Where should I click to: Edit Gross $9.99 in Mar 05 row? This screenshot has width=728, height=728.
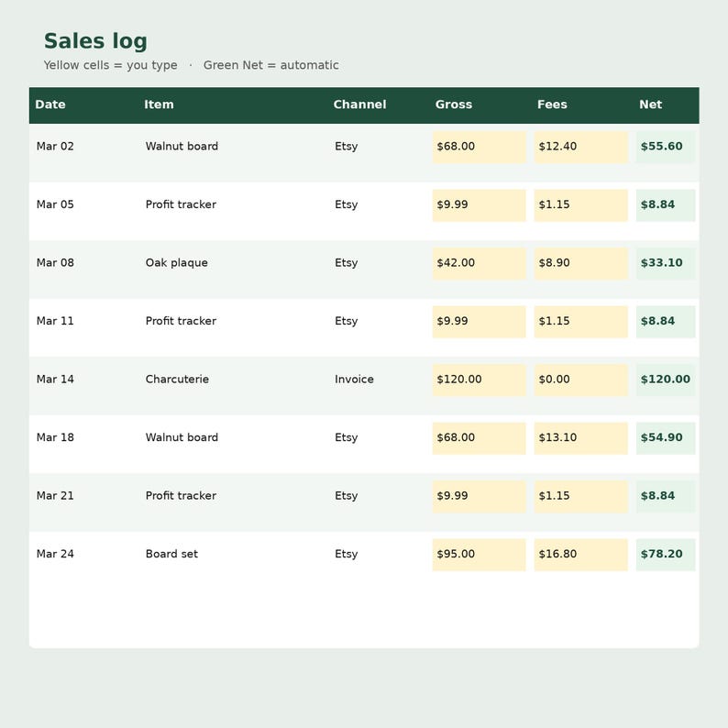pyautogui.click(x=480, y=205)
